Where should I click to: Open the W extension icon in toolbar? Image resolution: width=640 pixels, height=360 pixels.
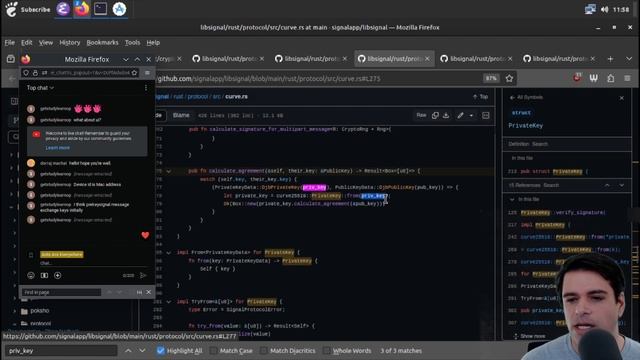593,78
